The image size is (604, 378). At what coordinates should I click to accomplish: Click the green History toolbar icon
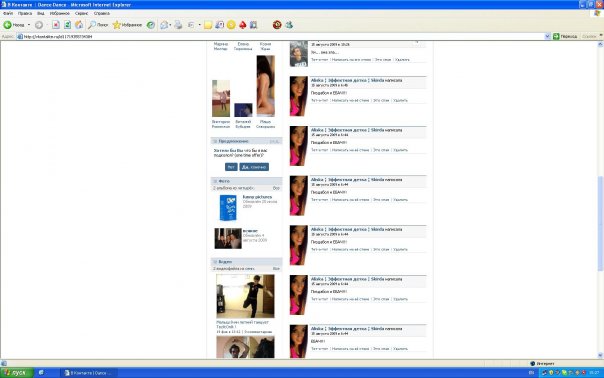(151, 25)
